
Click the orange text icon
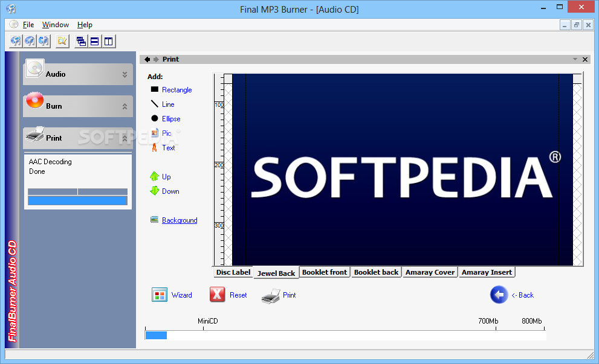point(154,147)
